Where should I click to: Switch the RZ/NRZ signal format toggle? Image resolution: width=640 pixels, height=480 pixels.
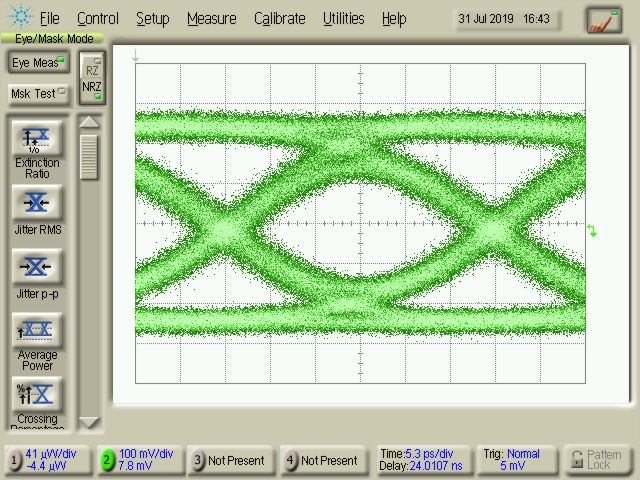(92, 78)
